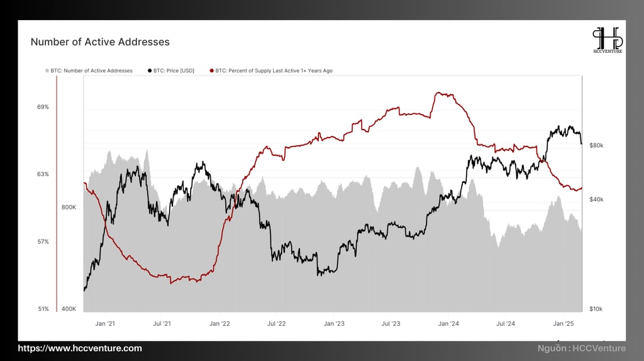Toggle the Number of Active Addresses legend dot
This screenshot has height=361, width=644.
tap(47, 70)
